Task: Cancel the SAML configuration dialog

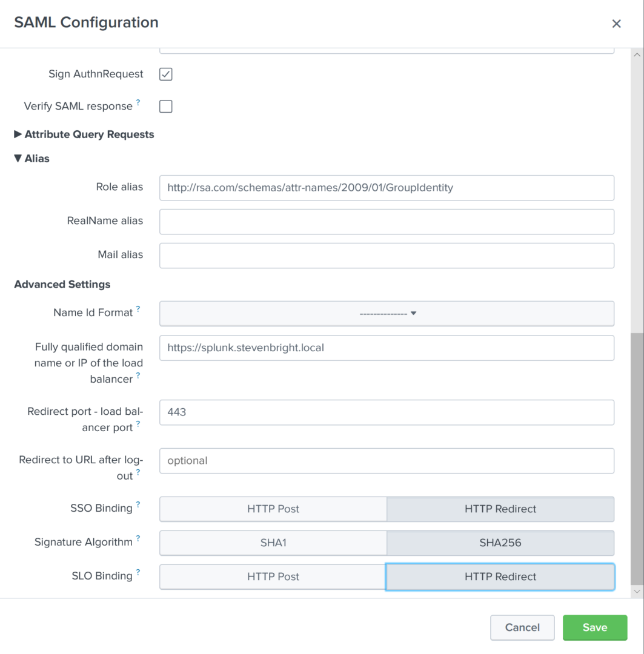Action: click(x=522, y=628)
